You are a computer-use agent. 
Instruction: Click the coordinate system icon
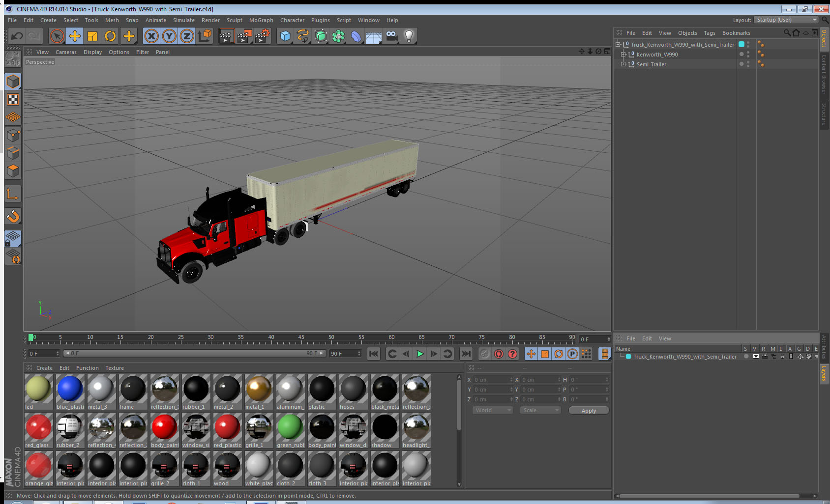(x=205, y=36)
